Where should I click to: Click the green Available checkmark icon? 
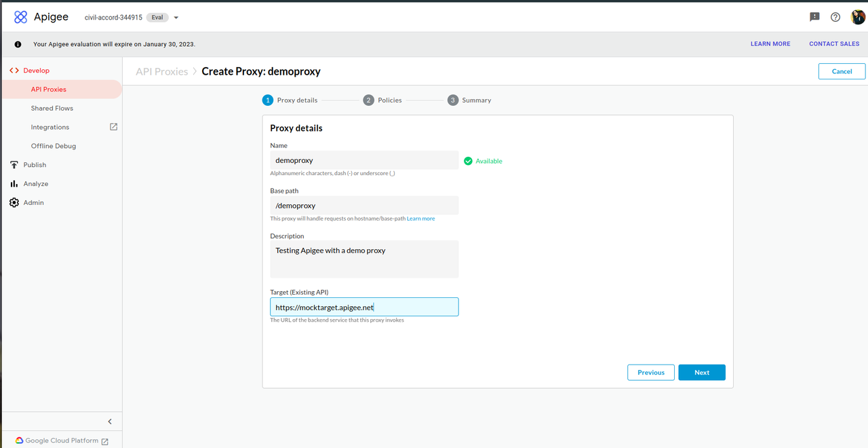[468, 161]
